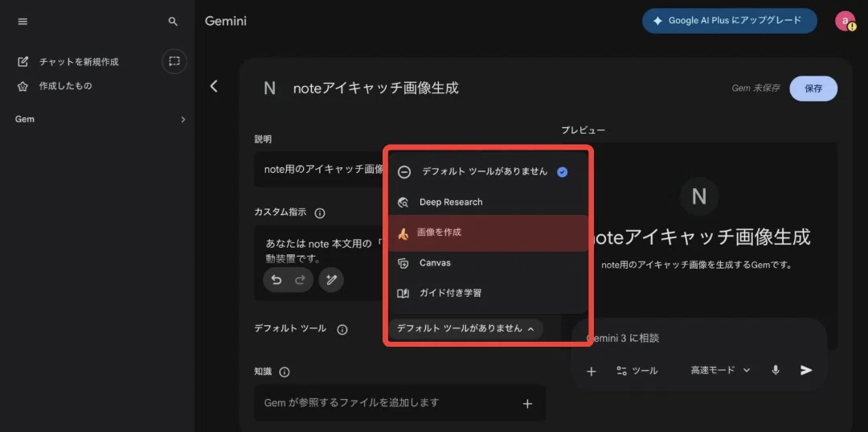868x432 pixels.
Task: Click the magic pen rewrite instructions icon
Action: (x=331, y=280)
